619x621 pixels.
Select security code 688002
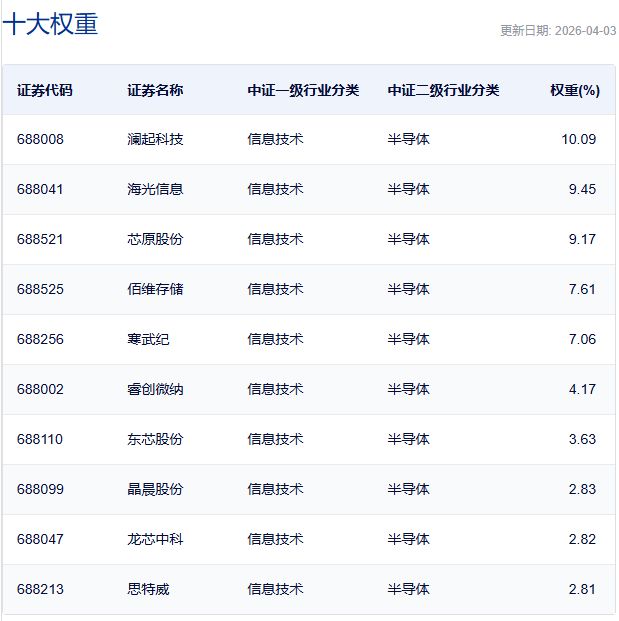click(40, 389)
